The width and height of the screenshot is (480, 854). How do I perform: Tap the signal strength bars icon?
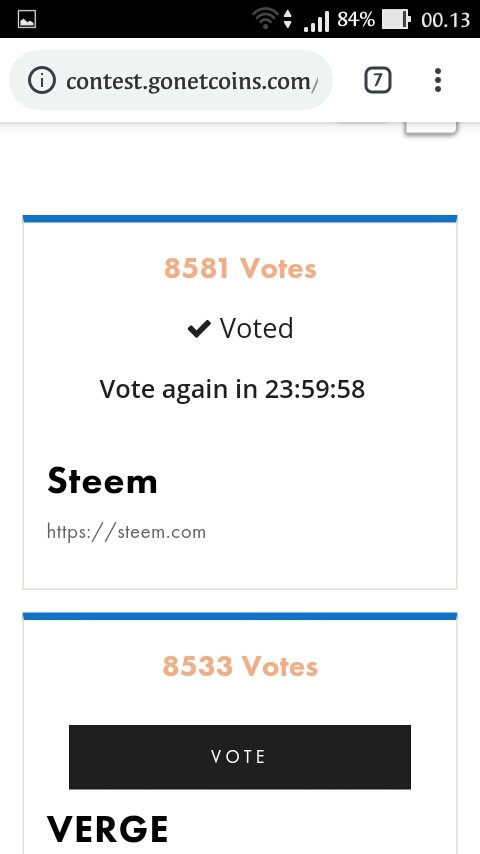(x=317, y=21)
